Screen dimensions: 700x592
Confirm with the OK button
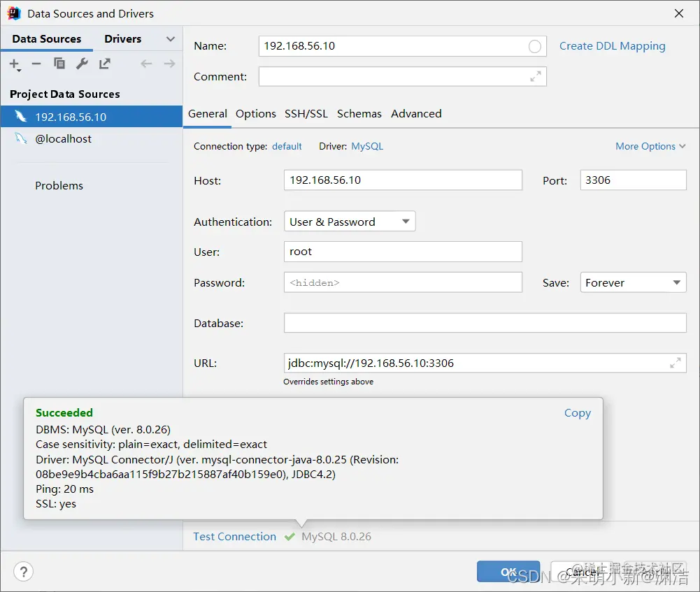[x=508, y=572]
